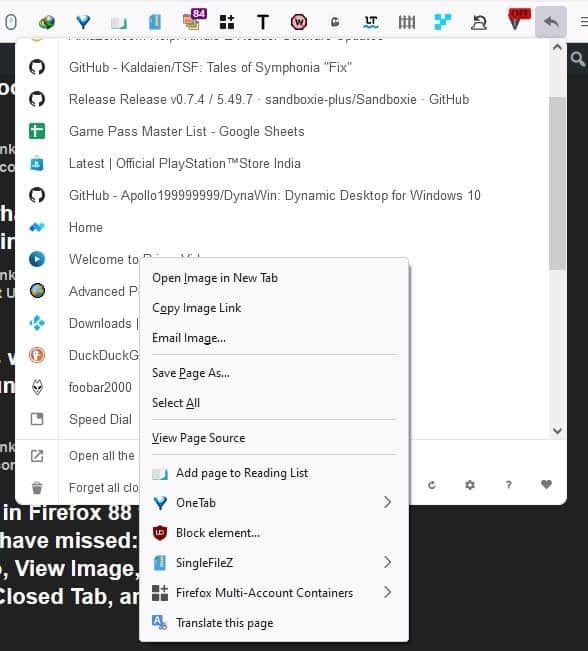Image resolution: width=588 pixels, height=651 pixels.
Task: Click the undo closed tab arrow icon
Action: click(x=551, y=22)
